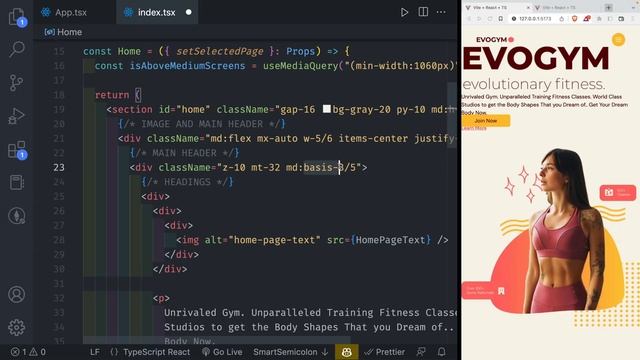Open the browser wallet icon
Viewport: 640px width, 360px height.
point(621,19)
